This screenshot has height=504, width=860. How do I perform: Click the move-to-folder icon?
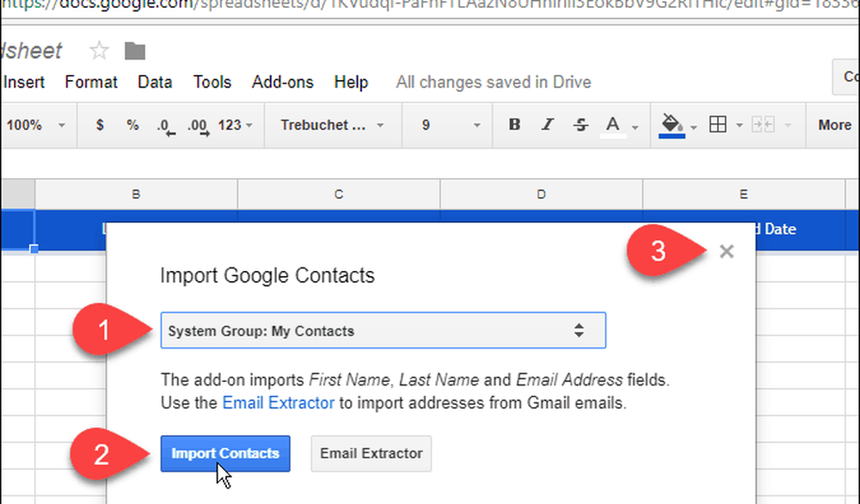point(135,51)
